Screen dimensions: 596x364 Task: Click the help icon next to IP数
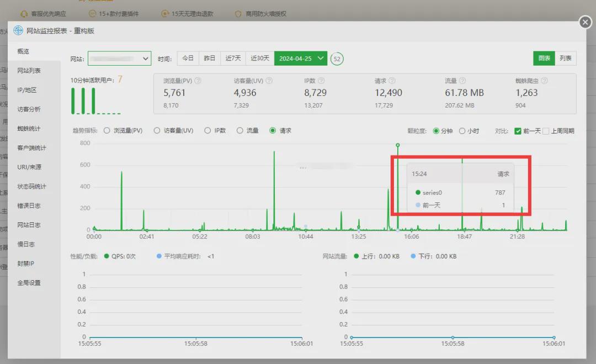[321, 81]
